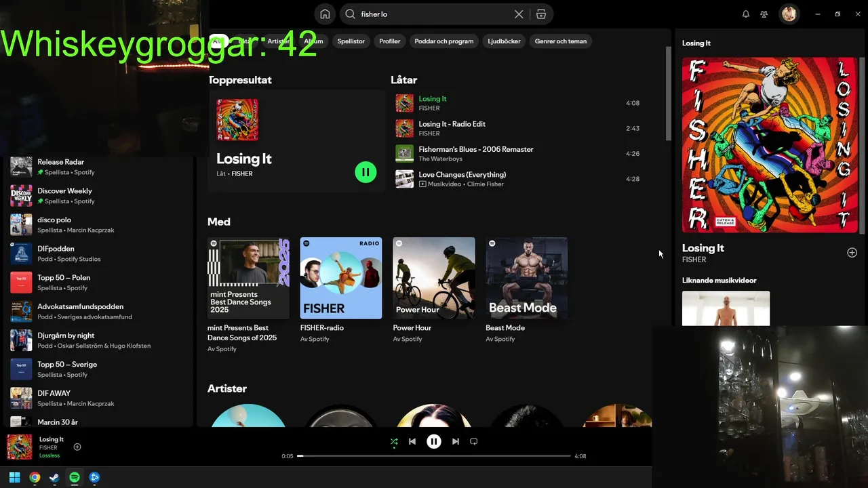The height and width of the screenshot is (488, 868).
Task: Open FISHER-radio playlist cover
Action: pos(341,278)
